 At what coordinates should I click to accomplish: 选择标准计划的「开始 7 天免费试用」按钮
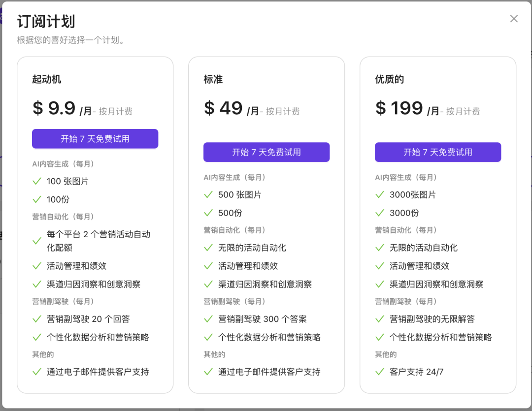266,152
